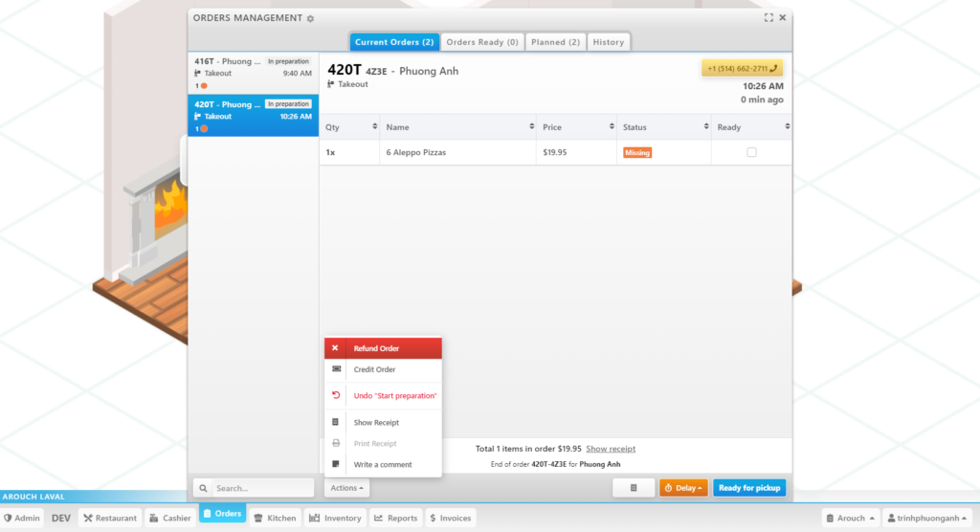Image resolution: width=980 pixels, height=532 pixels.
Task: Open the Arouch location dropdown
Action: [x=850, y=518]
